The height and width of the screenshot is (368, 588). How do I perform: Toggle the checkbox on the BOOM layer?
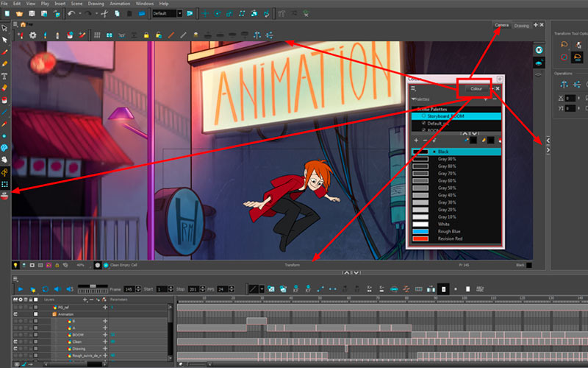35,335
